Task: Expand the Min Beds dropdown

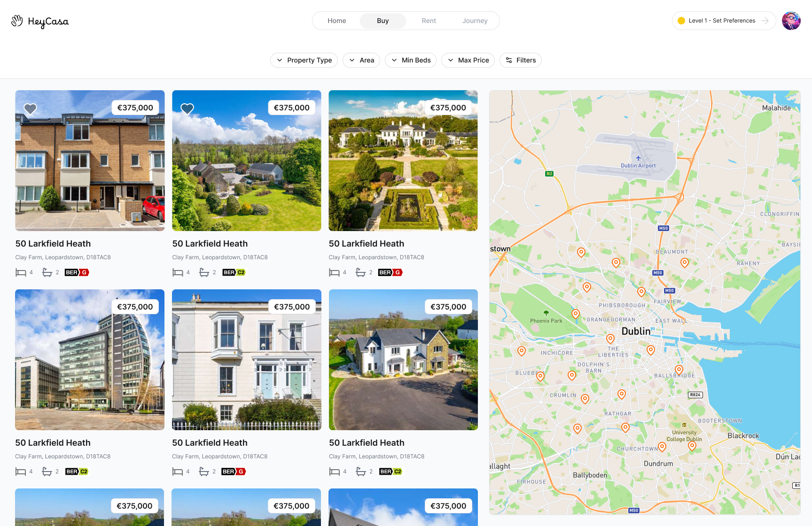Action: 411,60
